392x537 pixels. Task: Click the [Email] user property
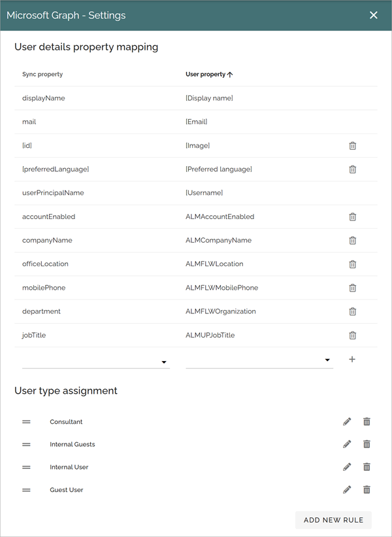[x=197, y=122]
